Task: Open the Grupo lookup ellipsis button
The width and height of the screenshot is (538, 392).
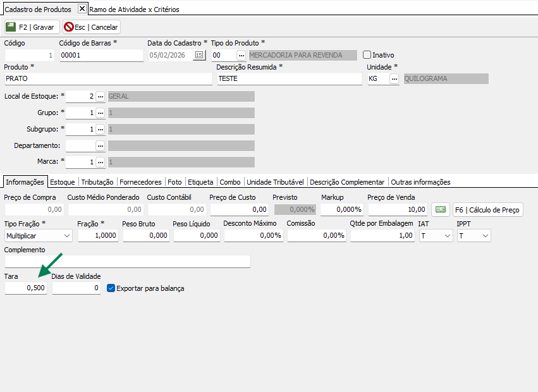Action: pyautogui.click(x=101, y=113)
